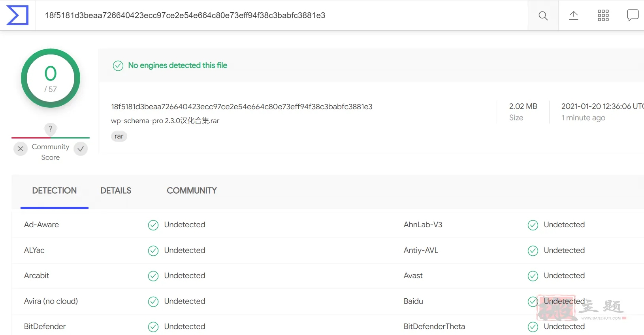Select the 'No engines detected this file' text
The height and width of the screenshot is (335, 644).
click(x=178, y=66)
